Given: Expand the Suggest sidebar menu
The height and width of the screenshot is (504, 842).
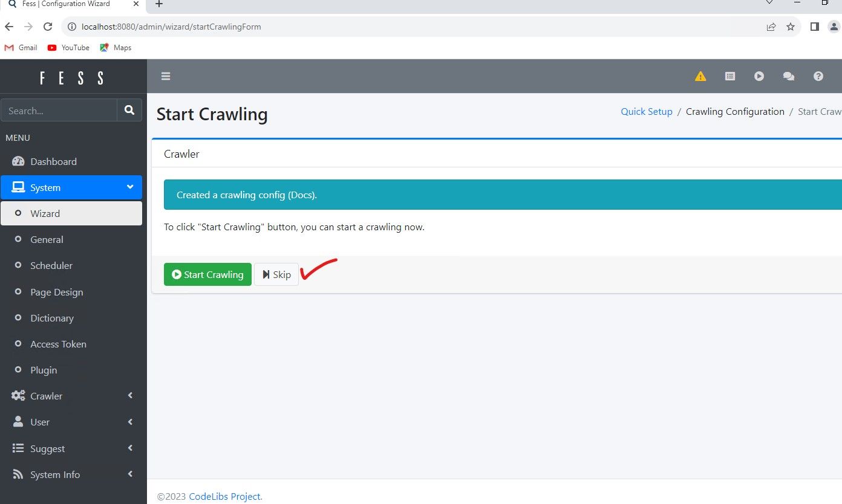Looking at the screenshot, I should [x=71, y=448].
